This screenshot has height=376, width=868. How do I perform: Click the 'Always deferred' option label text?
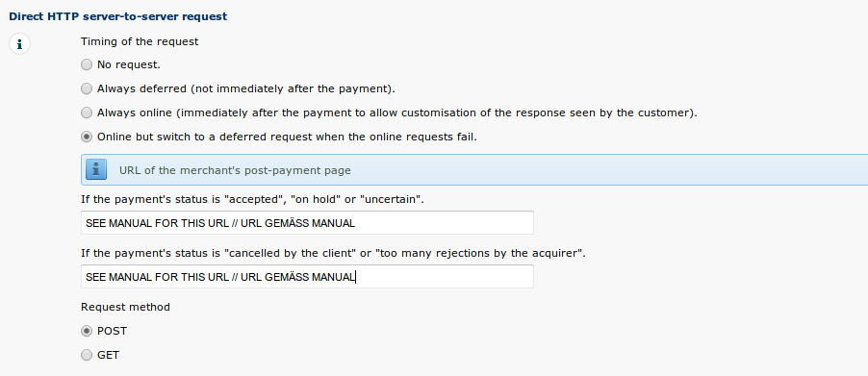(x=246, y=88)
